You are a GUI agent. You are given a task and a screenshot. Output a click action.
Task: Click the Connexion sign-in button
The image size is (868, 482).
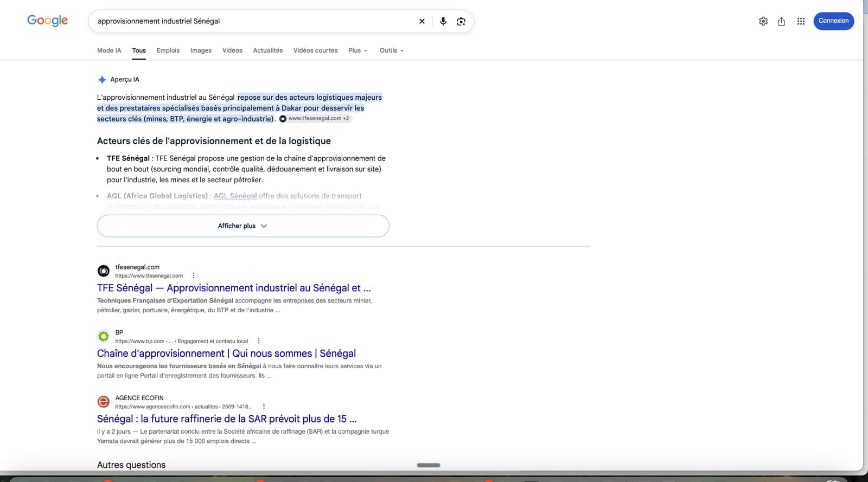pyautogui.click(x=834, y=21)
